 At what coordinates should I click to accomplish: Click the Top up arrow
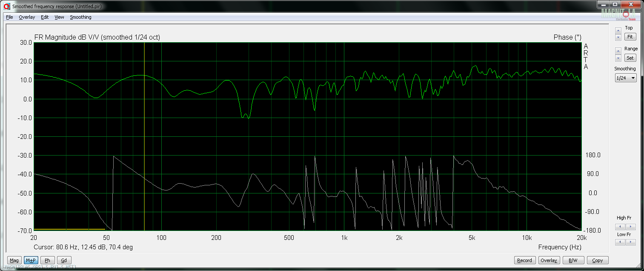click(x=618, y=31)
